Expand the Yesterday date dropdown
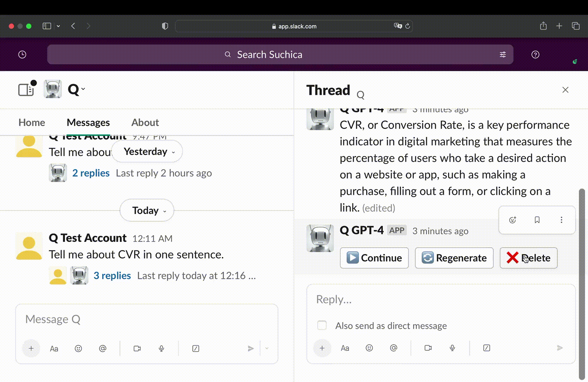588x382 pixels. coord(147,152)
